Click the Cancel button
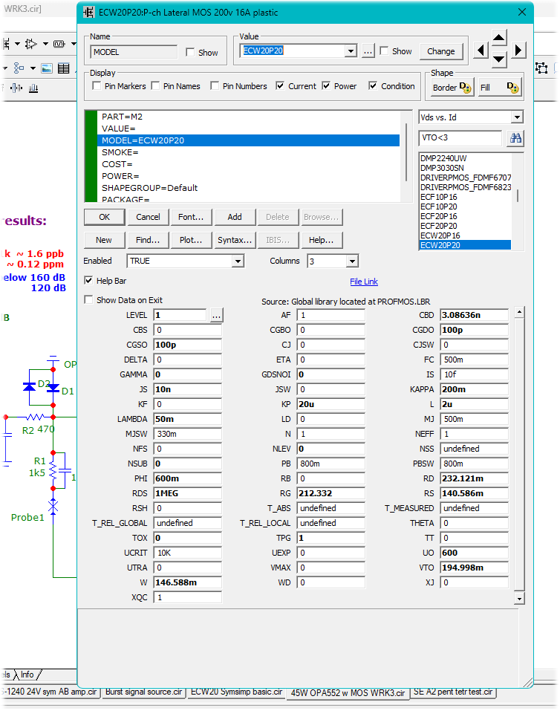Viewport: 560px width, 728px height. click(x=148, y=217)
